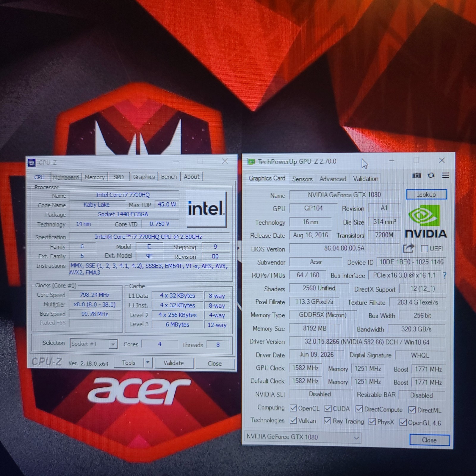This screenshot has height=476, width=476.
Task: Toggle the DirectCompute checkbox
Action: pyautogui.click(x=359, y=409)
